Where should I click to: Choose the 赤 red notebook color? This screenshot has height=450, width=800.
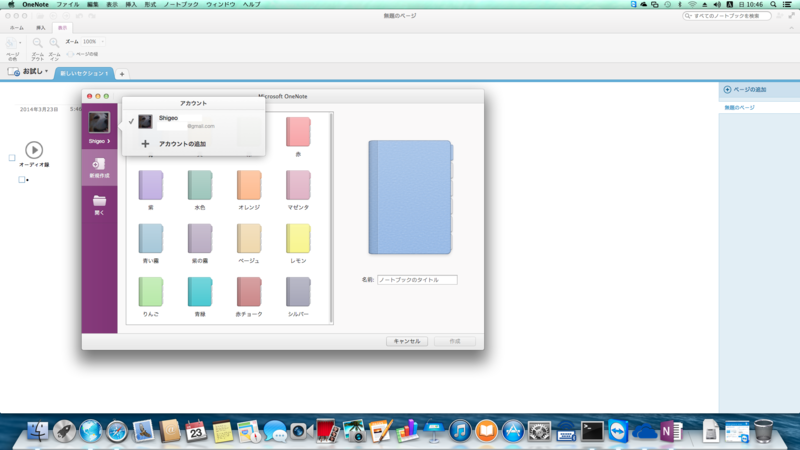pyautogui.click(x=298, y=137)
